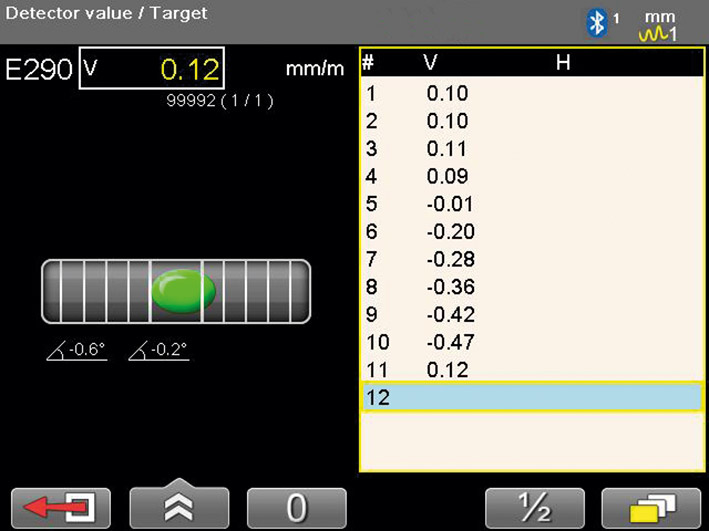Click the yellow filter wave icon

[653, 33]
